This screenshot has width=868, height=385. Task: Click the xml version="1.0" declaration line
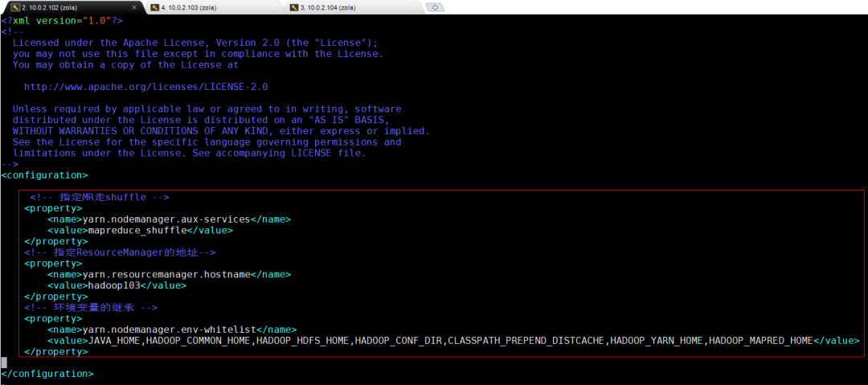pyautogui.click(x=62, y=21)
